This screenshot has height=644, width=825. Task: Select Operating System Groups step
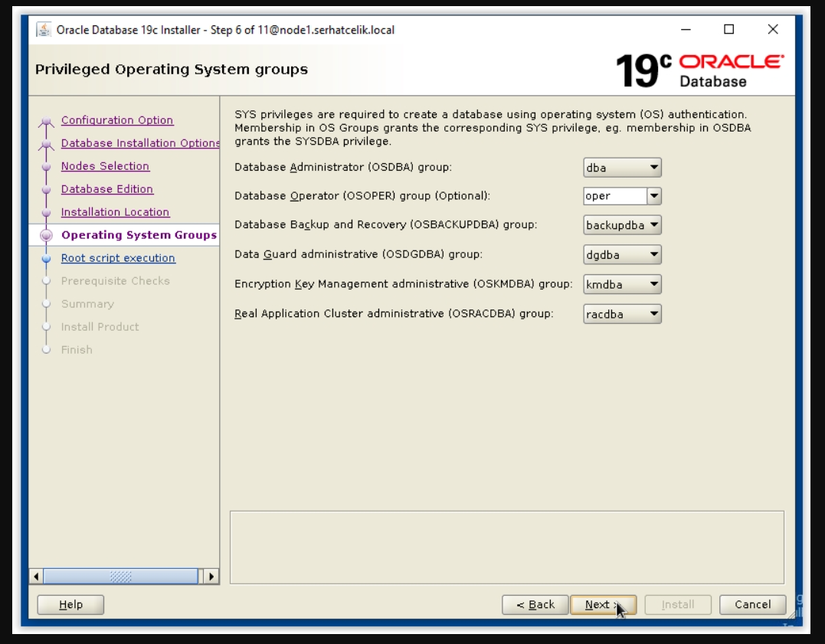pyautogui.click(x=139, y=234)
